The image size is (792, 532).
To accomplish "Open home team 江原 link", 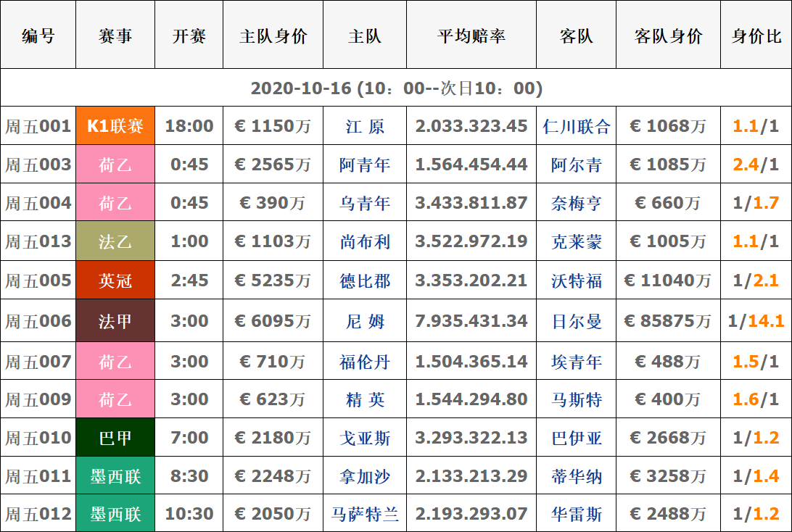I will click(365, 125).
